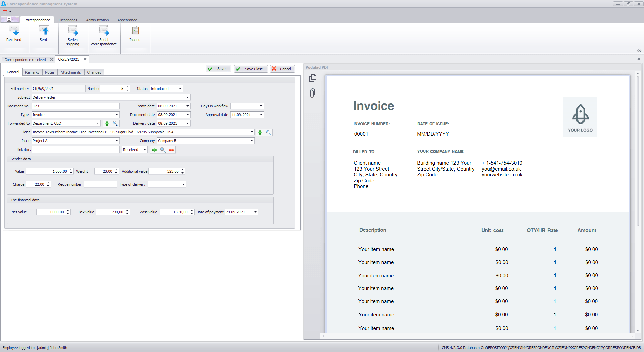Open the Date of payment calendar dropdown
The image size is (644, 352).
tap(256, 212)
